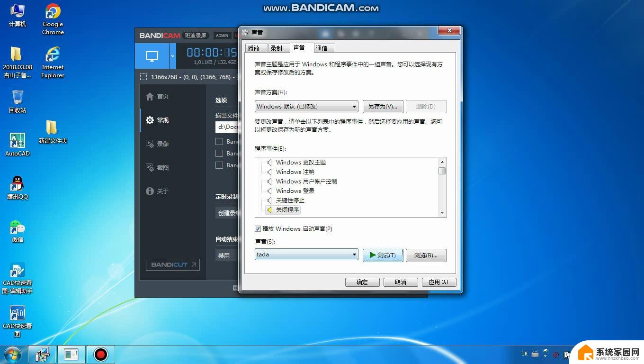
Task: Open the 首页 home section in Bandicam
Action: tap(158, 96)
